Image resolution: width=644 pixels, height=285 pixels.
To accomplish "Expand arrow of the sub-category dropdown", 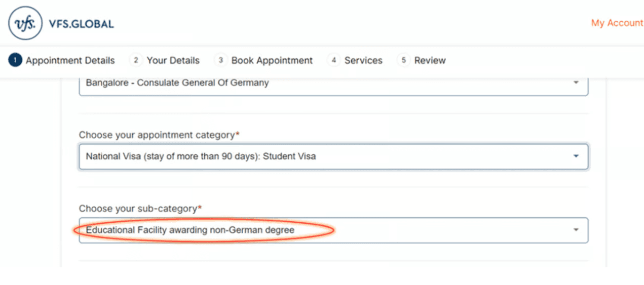I will click(576, 230).
